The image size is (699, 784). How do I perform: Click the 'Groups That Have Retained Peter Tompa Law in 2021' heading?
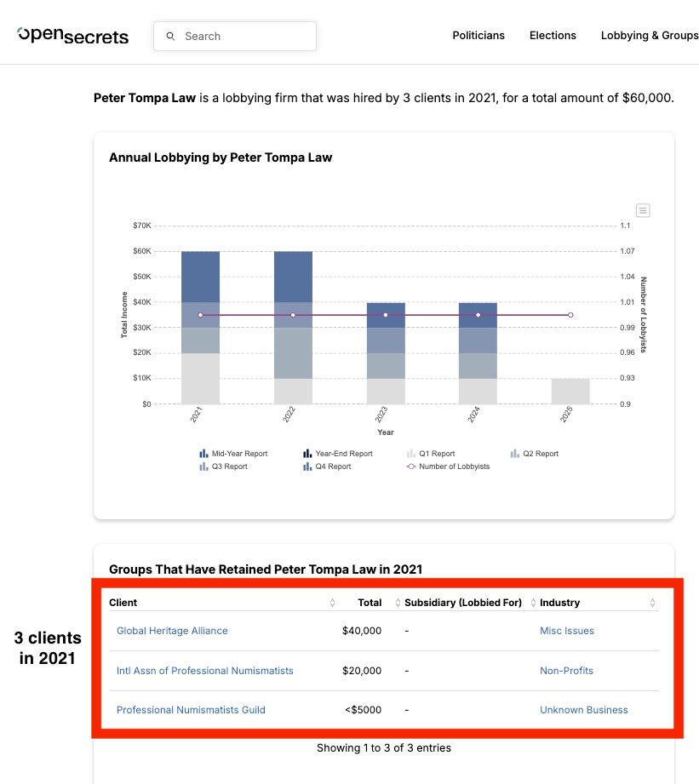[266, 569]
